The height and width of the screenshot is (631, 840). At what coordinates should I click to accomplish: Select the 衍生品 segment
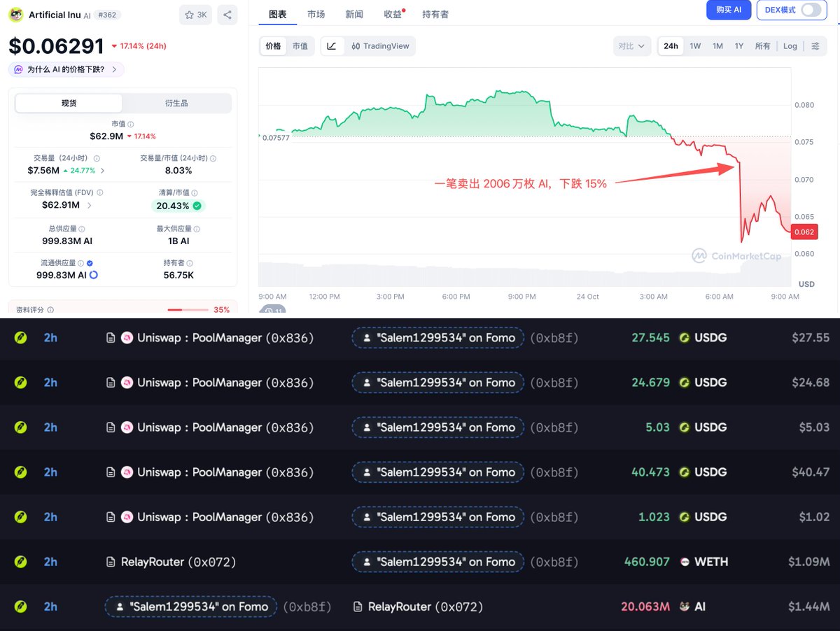(176, 103)
